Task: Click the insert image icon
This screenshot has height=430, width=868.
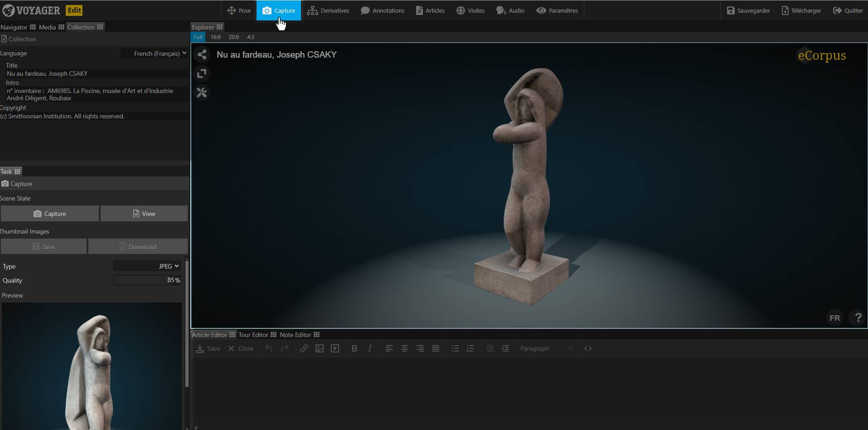Action: [x=320, y=348]
